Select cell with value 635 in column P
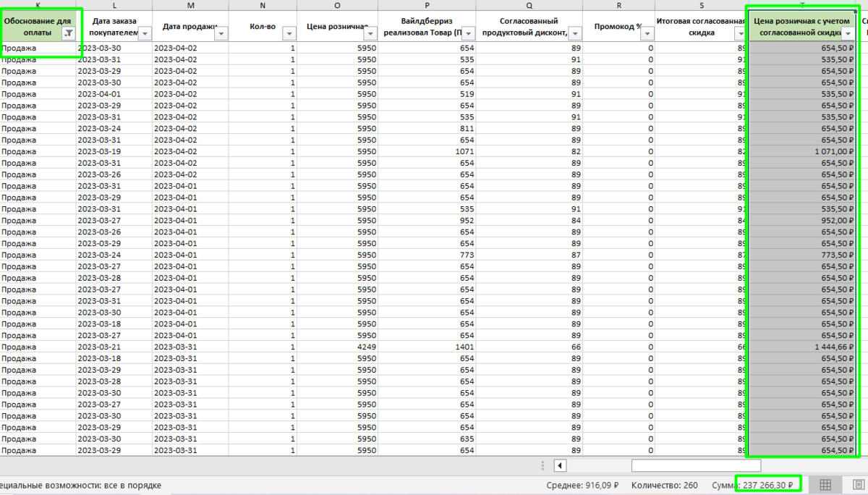Image resolution: width=868 pixels, height=495 pixels. coord(427,439)
